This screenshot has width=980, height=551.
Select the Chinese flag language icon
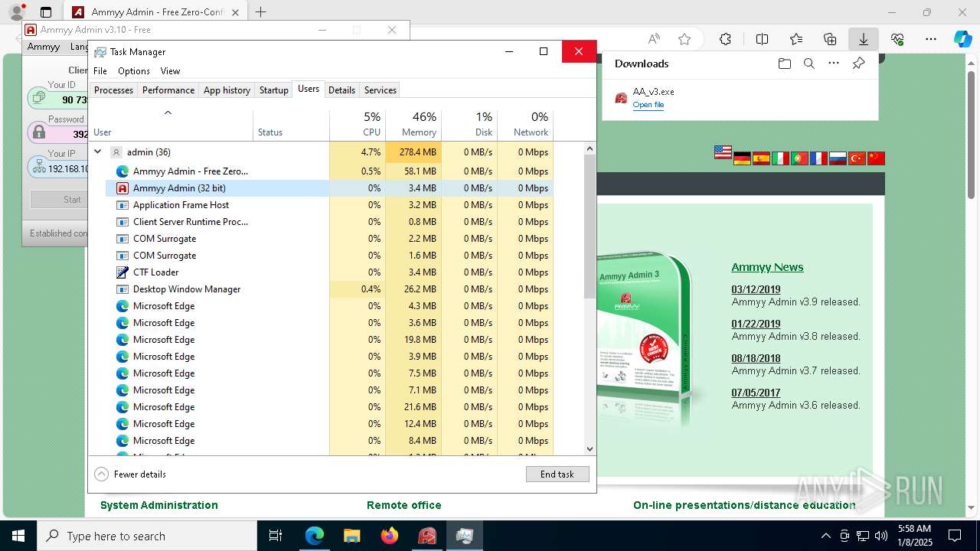click(876, 158)
